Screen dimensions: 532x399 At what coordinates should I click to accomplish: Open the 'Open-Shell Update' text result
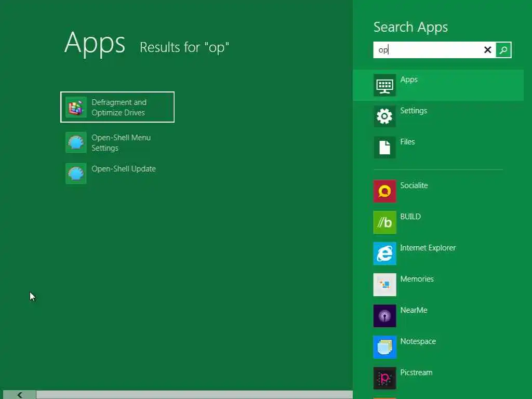[124, 169]
